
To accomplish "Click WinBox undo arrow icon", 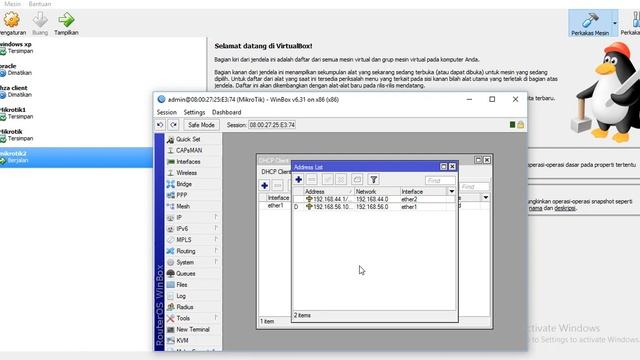I will [x=160, y=125].
